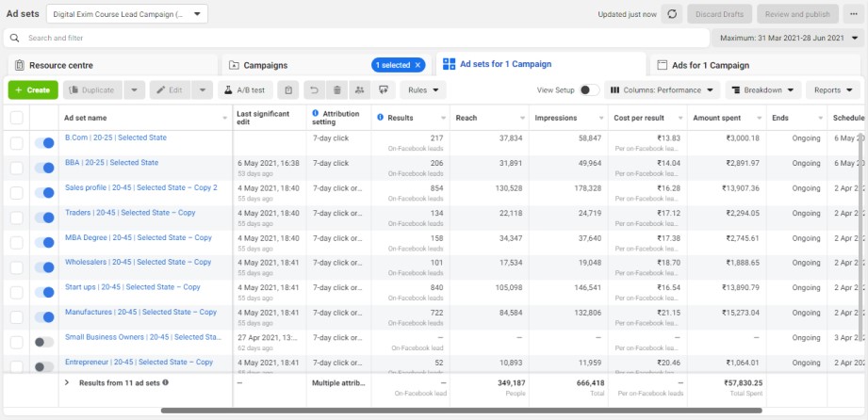The height and width of the screenshot is (420, 868).
Task: Tick the checkbox for Wholesalers row
Action: [x=17, y=267]
